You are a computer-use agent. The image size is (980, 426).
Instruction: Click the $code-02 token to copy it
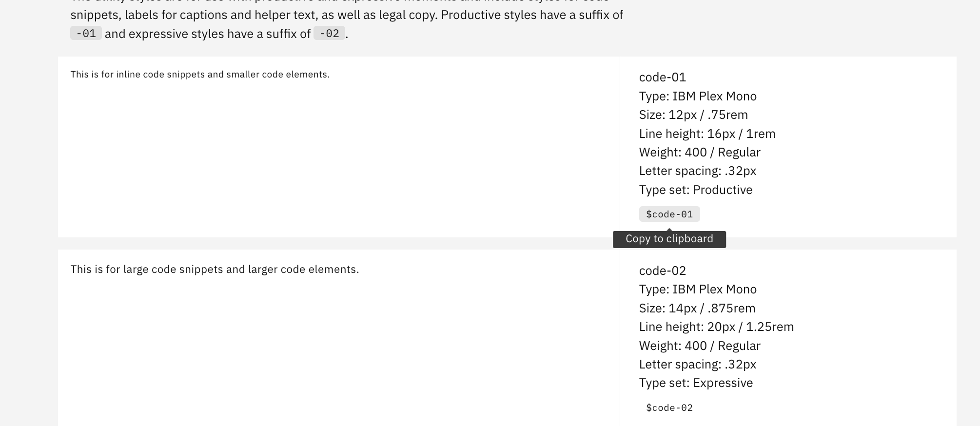point(669,407)
